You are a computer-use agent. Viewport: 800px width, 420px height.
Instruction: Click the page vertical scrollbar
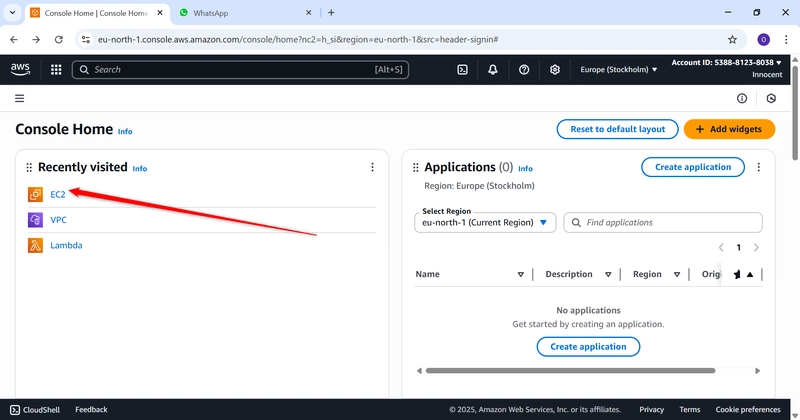(795, 112)
